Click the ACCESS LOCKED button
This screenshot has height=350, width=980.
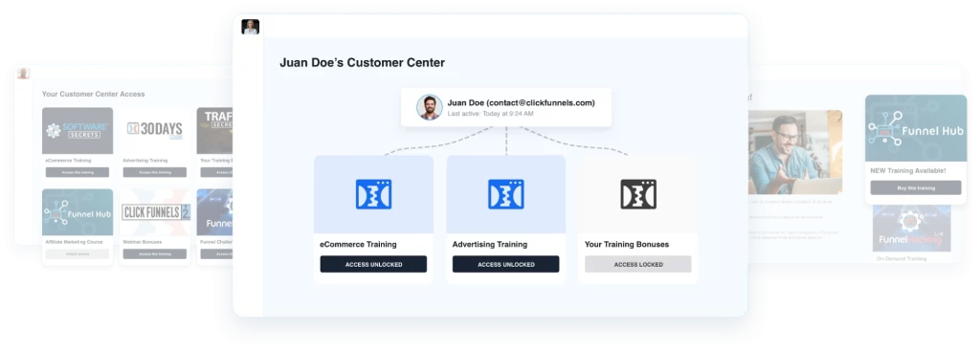click(x=638, y=264)
